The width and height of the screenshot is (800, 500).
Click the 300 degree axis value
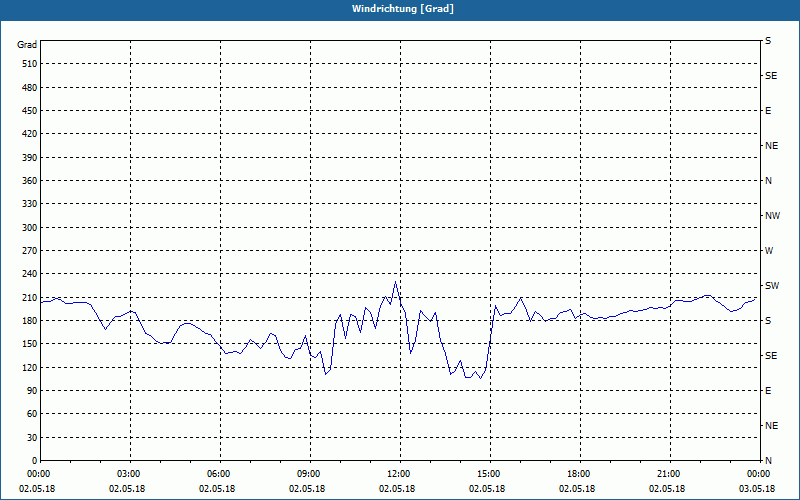coord(30,227)
